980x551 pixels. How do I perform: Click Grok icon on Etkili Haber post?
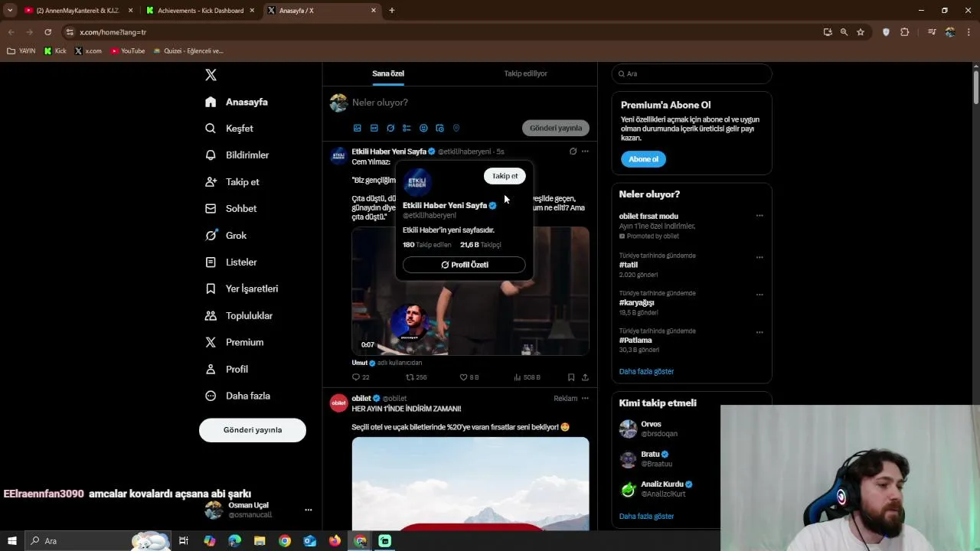tap(573, 152)
